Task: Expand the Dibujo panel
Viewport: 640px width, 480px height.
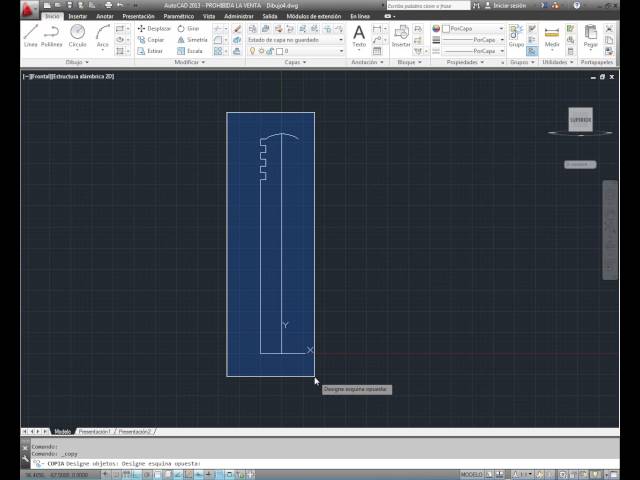Action: 77,62
